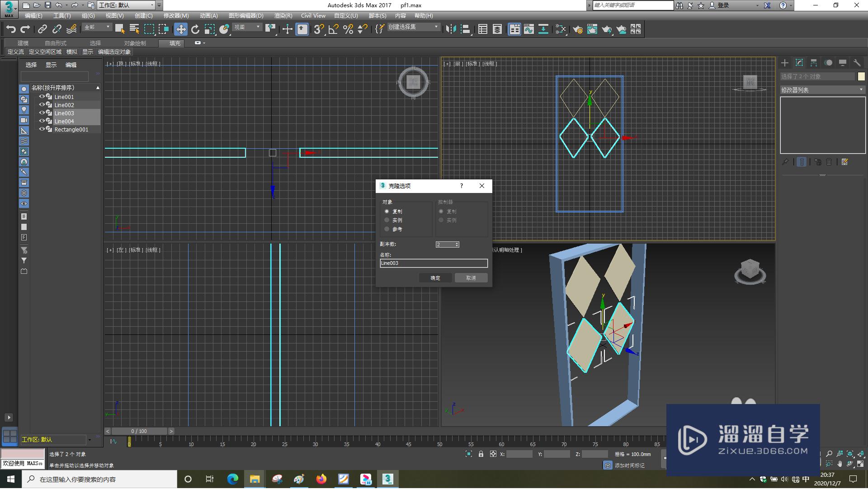Switch to the Freeform ribbon tab

tap(55, 43)
